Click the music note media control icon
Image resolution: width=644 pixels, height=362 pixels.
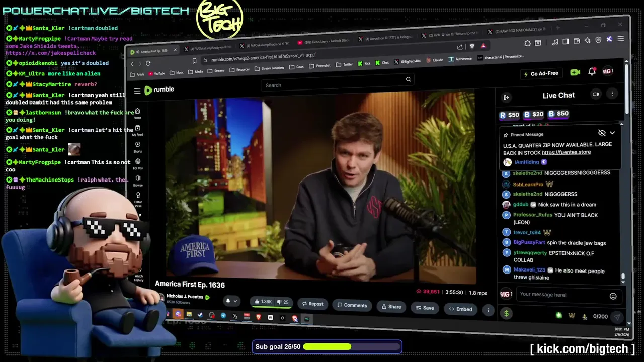click(x=555, y=42)
